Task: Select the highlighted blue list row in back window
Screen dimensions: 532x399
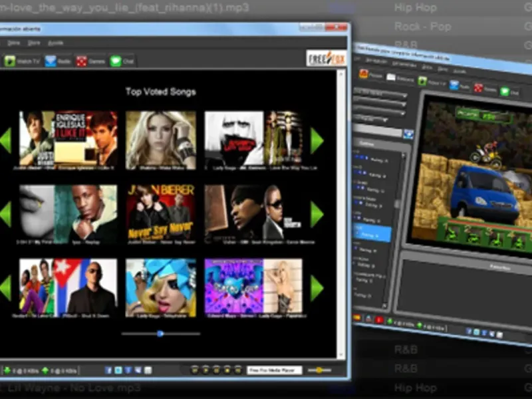Action: [372, 233]
